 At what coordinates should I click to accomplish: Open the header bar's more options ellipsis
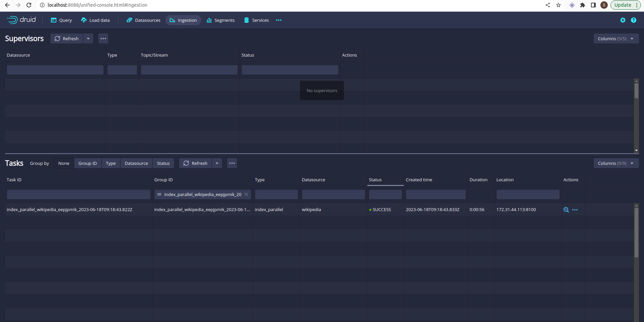[x=278, y=20]
